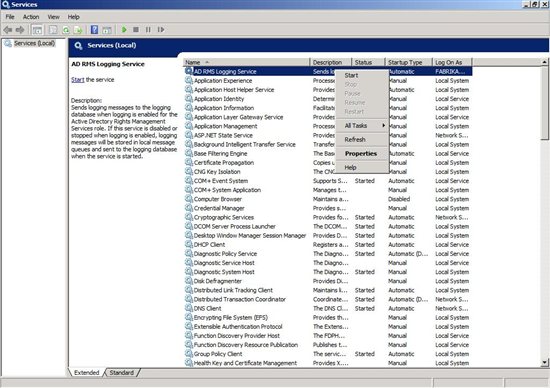Select Diagnostic Policy Service row
The width and height of the screenshot is (550, 388).
[328, 254]
